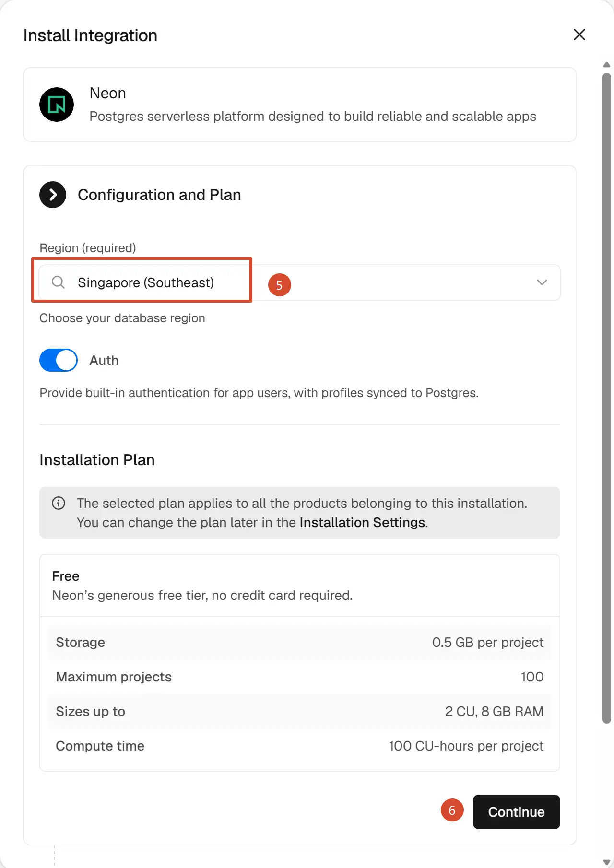Image resolution: width=614 pixels, height=868 pixels.
Task: Click the scrollbar down arrow
Action: pos(607,862)
